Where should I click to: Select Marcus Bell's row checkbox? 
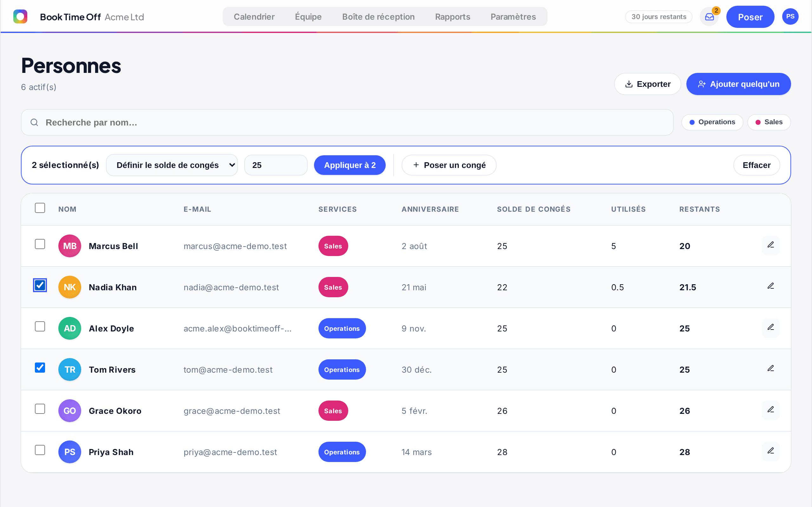click(40, 244)
